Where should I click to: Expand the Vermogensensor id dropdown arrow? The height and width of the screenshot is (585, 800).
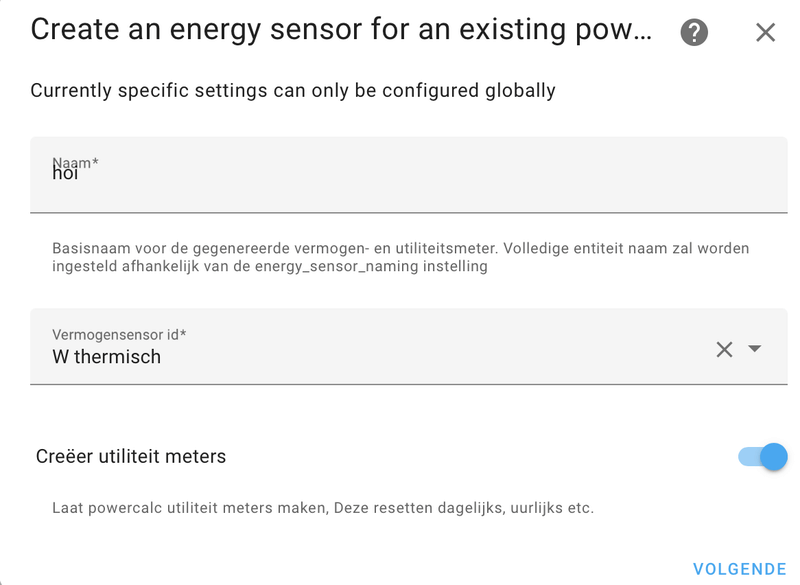755,349
